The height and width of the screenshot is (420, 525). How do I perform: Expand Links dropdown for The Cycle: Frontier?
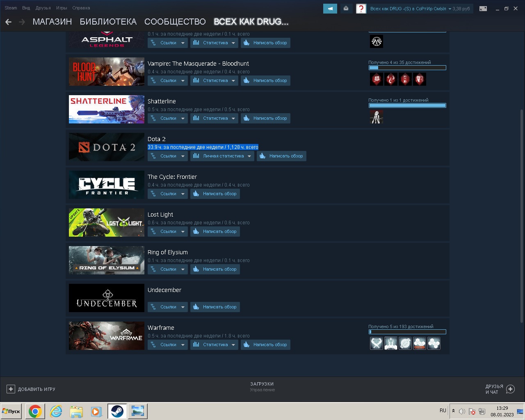tap(168, 194)
